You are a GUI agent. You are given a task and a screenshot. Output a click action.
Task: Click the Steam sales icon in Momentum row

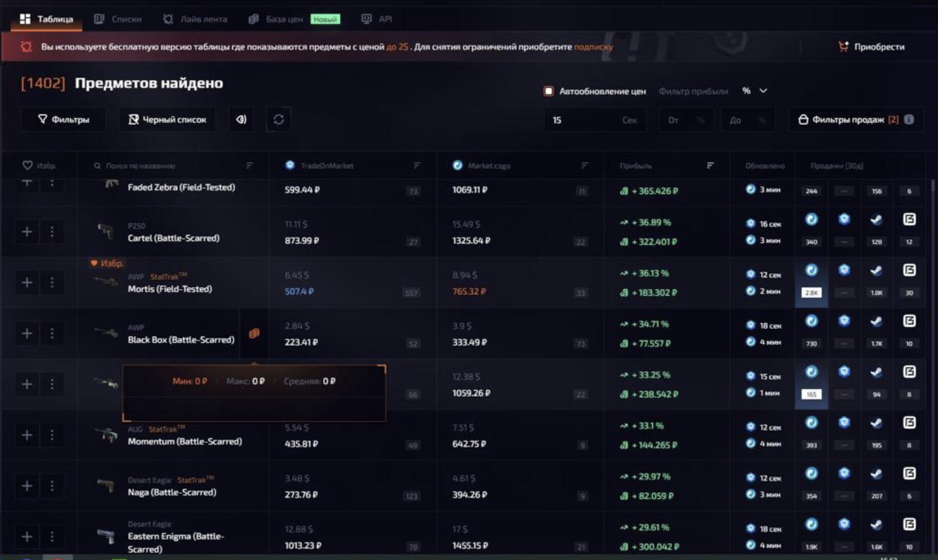tap(876, 423)
